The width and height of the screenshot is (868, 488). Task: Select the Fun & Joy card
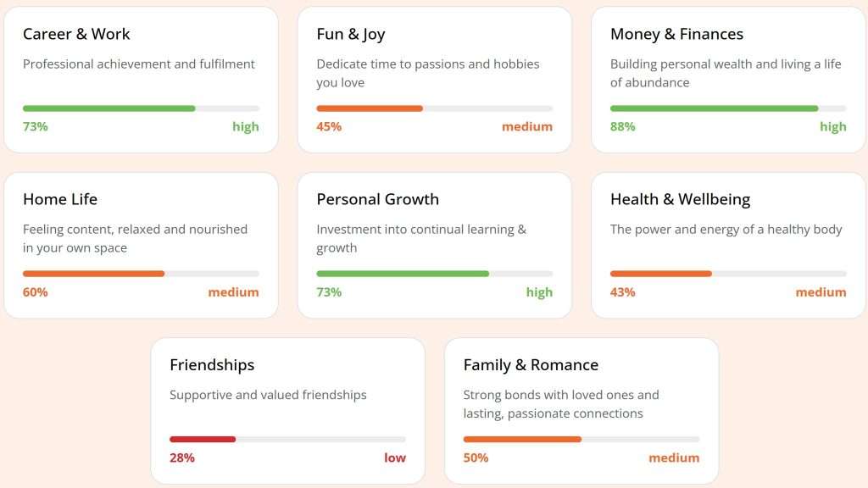pyautogui.click(x=434, y=78)
